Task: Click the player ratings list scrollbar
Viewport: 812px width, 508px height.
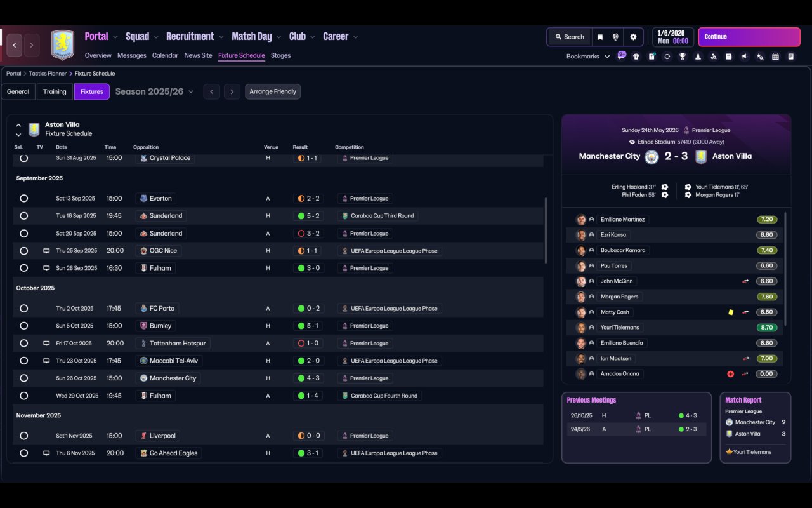Action: (785, 269)
